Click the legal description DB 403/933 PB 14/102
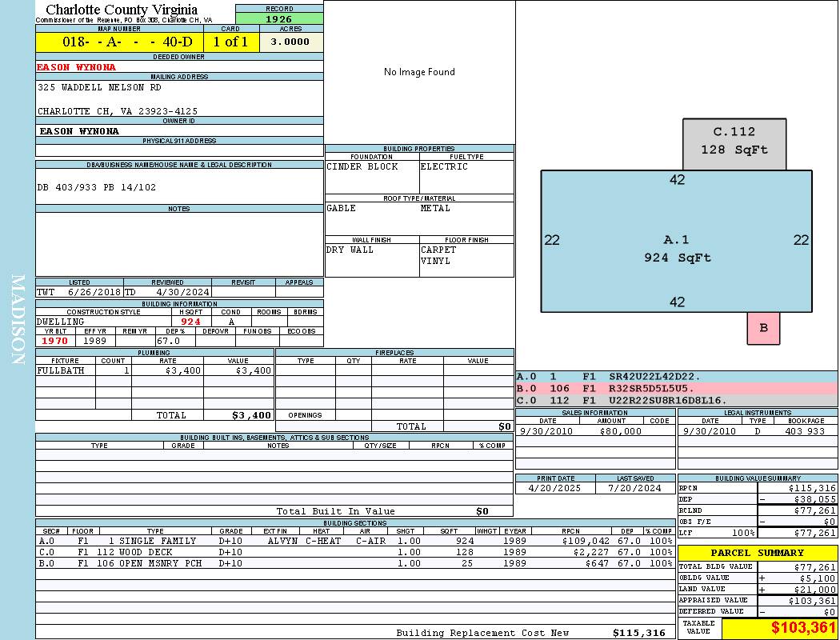 (97, 187)
